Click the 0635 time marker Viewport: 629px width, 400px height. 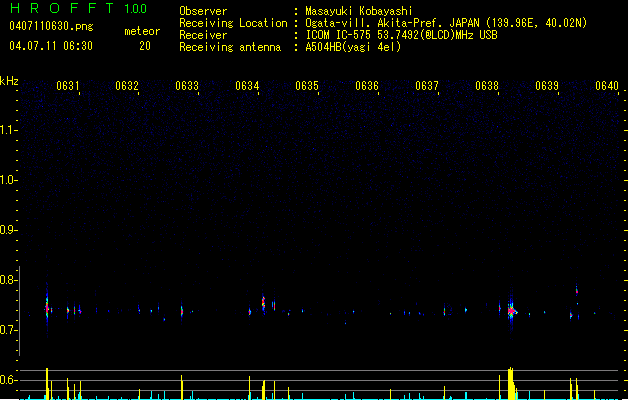coord(307,86)
